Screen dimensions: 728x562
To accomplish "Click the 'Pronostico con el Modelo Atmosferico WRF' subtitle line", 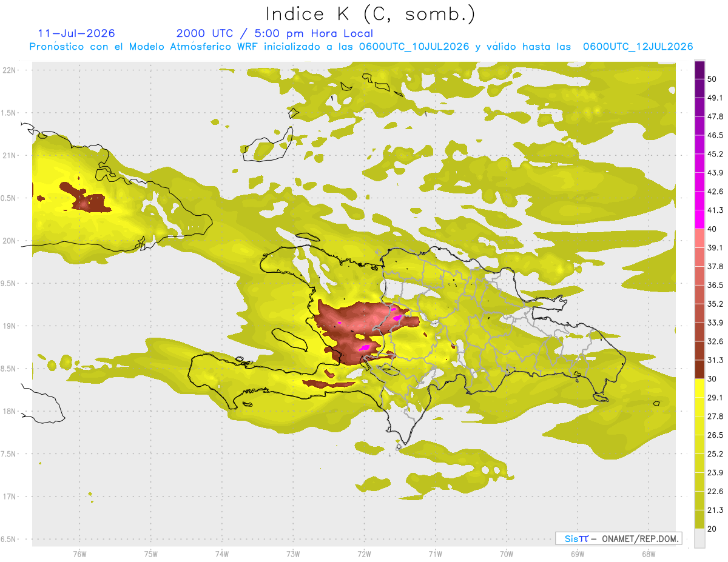I will click(x=361, y=47).
